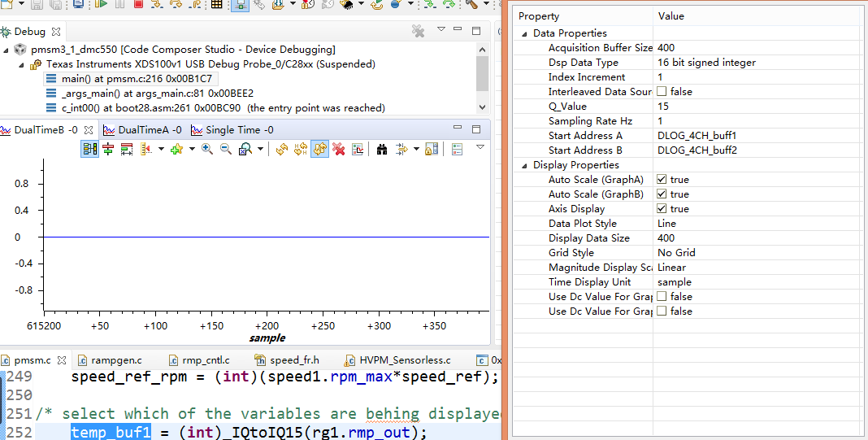
Task: Click the chip load-program icon in top toolbar
Action: (x=347, y=4)
